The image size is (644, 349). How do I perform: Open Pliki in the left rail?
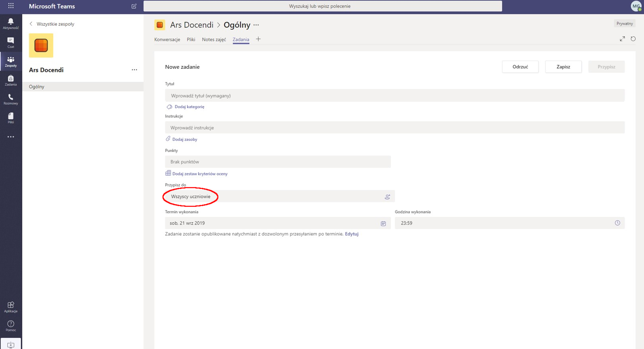point(11,118)
